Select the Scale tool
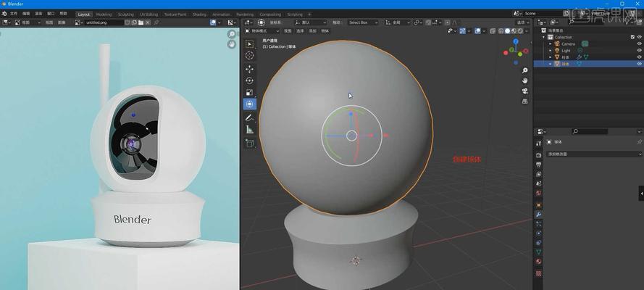 pos(249,92)
